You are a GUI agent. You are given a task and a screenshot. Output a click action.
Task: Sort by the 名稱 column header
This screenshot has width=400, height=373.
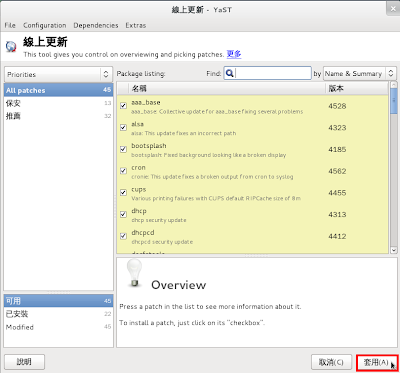tap(226, 88)
